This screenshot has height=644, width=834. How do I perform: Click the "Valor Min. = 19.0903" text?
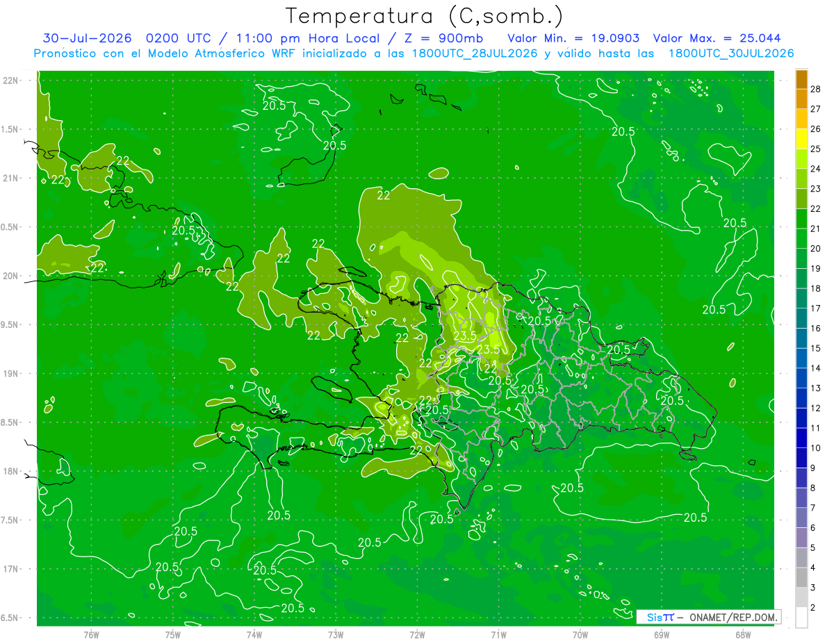573,38
